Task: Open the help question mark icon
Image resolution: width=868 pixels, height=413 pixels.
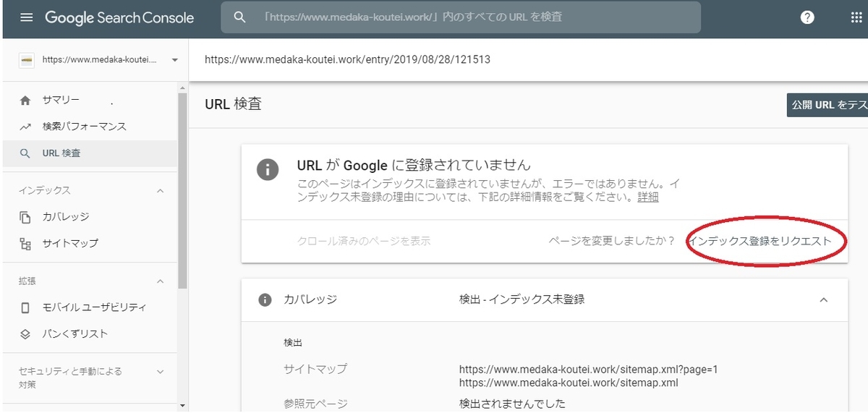Action: pos(808,17)
